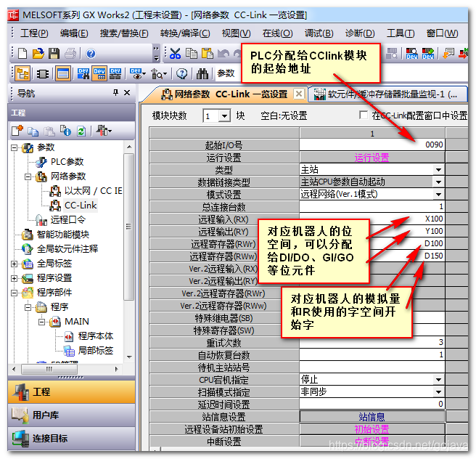Open the 扫描模式指定 dropdown
The image size is (476, 459).
439,392
